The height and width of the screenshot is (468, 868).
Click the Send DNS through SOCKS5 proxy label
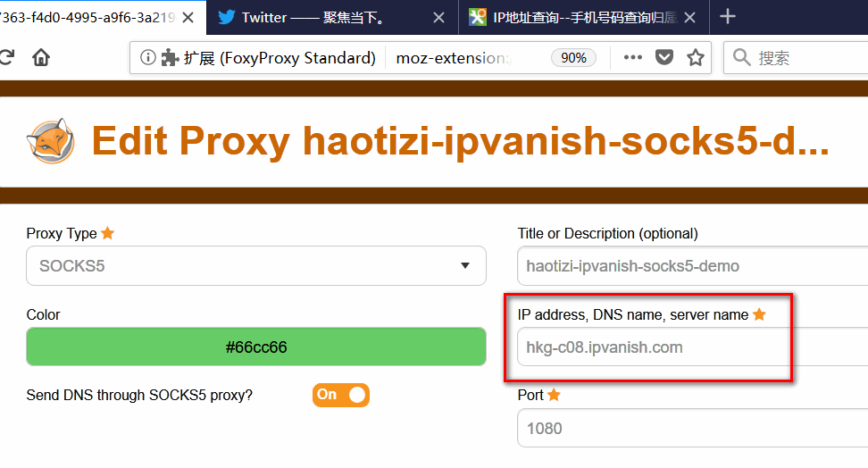tap(139, 395)
